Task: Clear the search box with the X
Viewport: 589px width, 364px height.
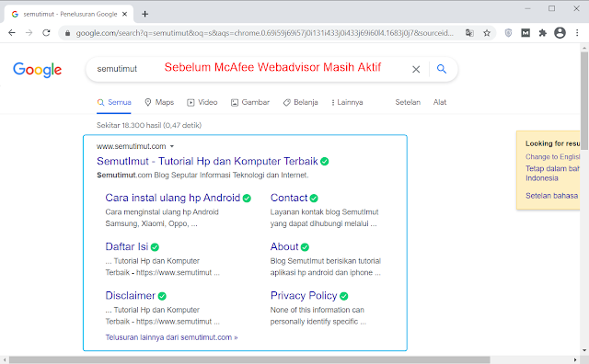Action: (416, 70)
